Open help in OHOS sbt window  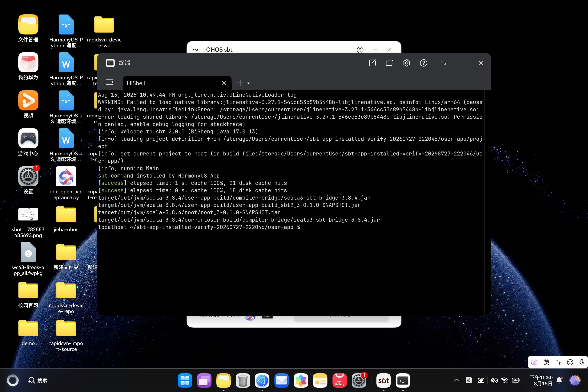point(360,50)
